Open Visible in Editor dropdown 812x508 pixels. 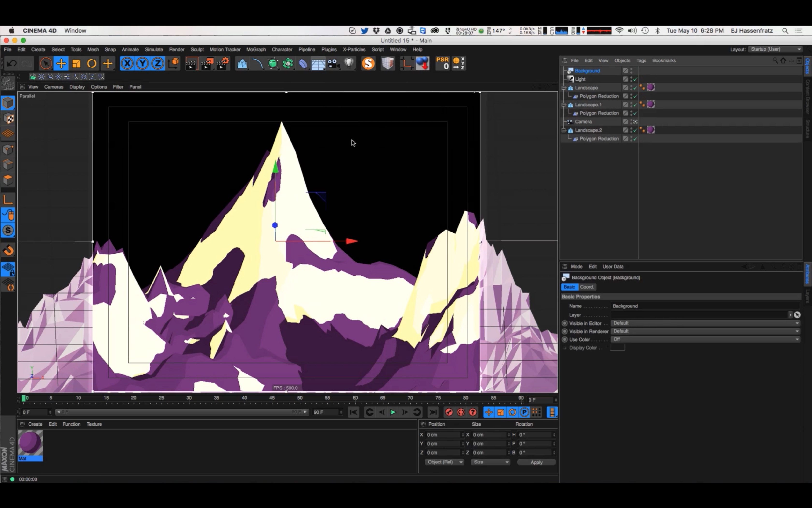point(705,323)
